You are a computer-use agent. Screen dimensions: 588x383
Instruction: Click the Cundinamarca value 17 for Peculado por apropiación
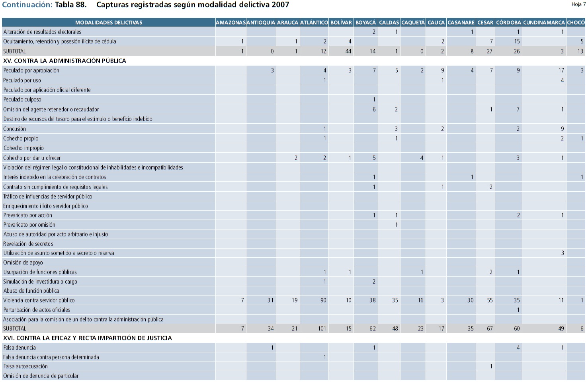click(561, 70)
